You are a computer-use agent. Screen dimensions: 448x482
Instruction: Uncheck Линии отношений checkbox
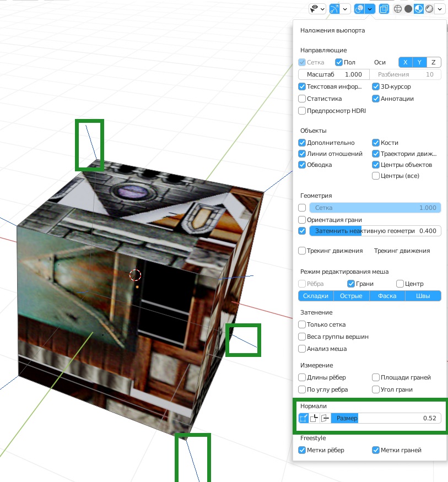[302, 154]
